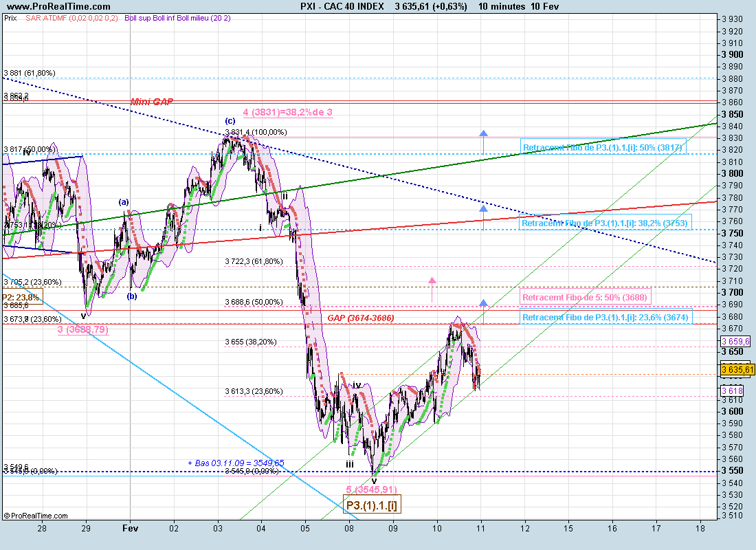The width and height of the screenshot is (756, 550).
Task: Click the Boll sup Boll inf Boll milieu legend
Action: click(177, 19)
